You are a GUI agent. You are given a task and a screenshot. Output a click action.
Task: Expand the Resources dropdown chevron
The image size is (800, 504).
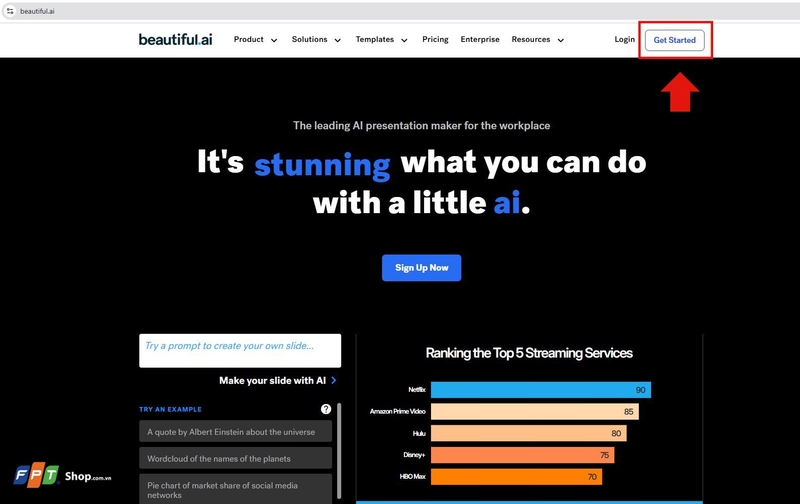[561, 40]
